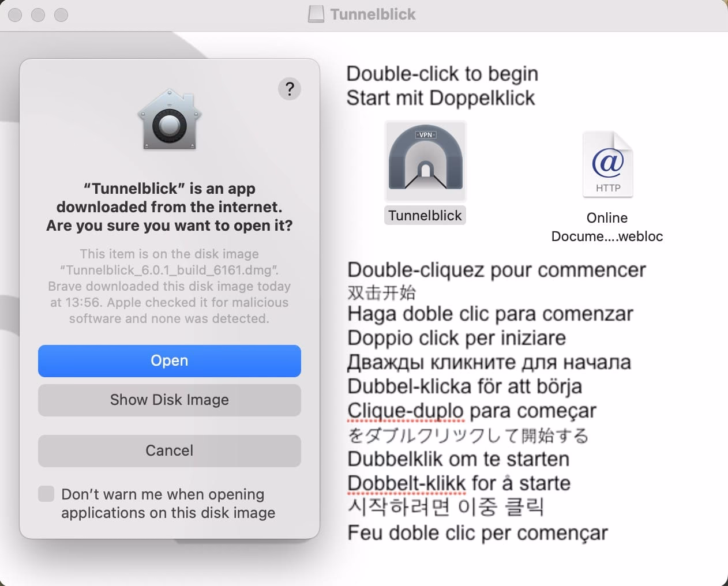Click the "Clique-duplo para começar" line
Image resolution: width=728 pixels, height=586 pixels.
(x=472, y=411)
